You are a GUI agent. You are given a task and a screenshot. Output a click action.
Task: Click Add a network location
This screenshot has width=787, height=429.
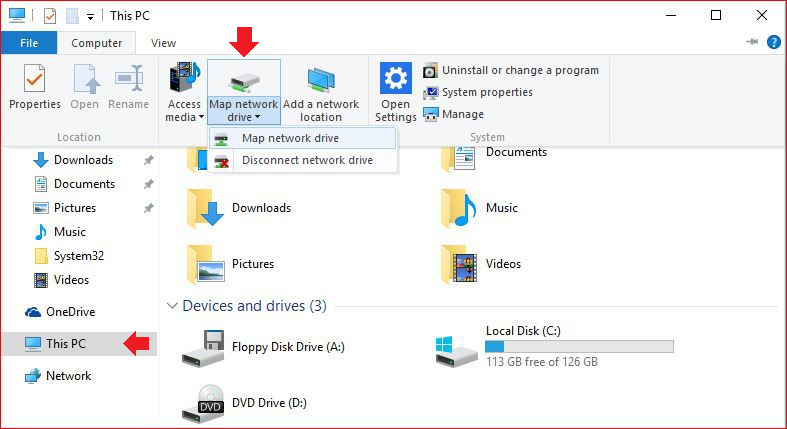pos(321,92)
